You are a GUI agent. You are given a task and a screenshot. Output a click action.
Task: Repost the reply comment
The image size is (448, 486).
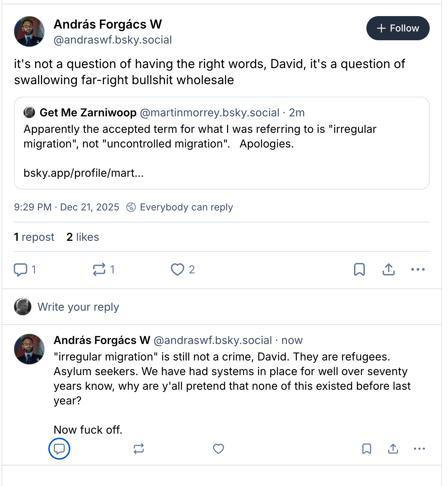click(139, 449)
